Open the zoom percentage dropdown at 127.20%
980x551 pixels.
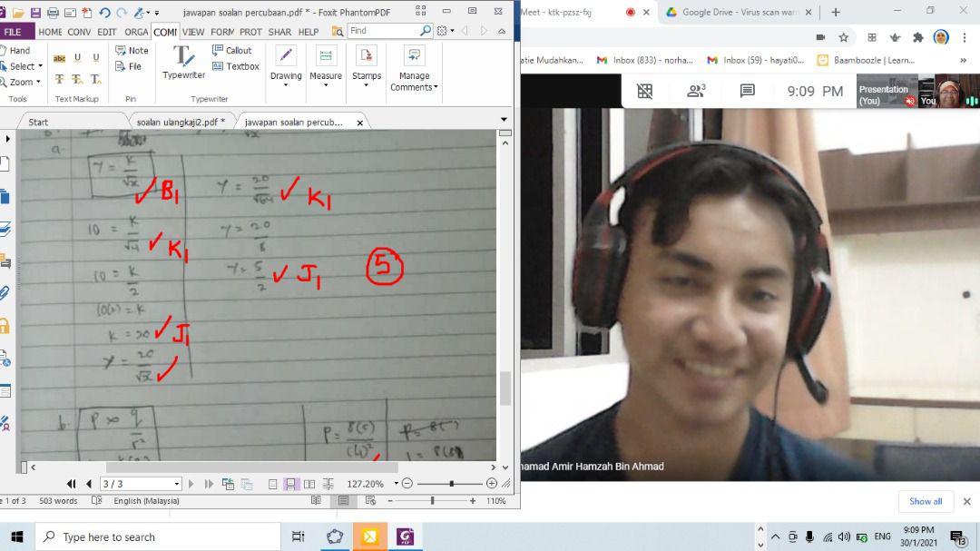397,484
